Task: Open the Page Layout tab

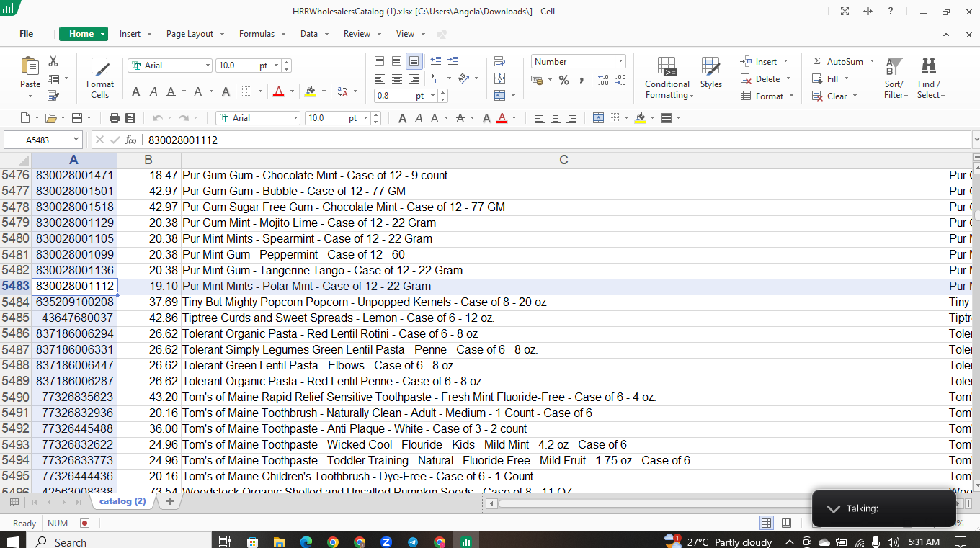Action: (190, 34)
